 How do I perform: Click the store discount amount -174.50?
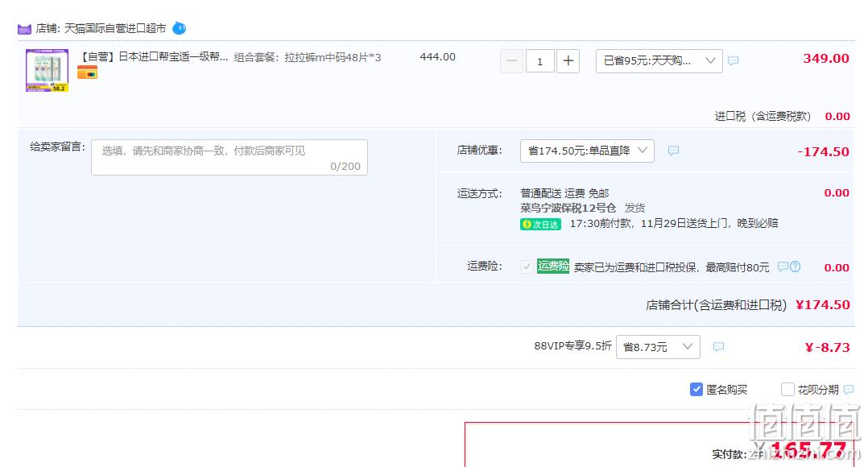click(x=823, y=151)
